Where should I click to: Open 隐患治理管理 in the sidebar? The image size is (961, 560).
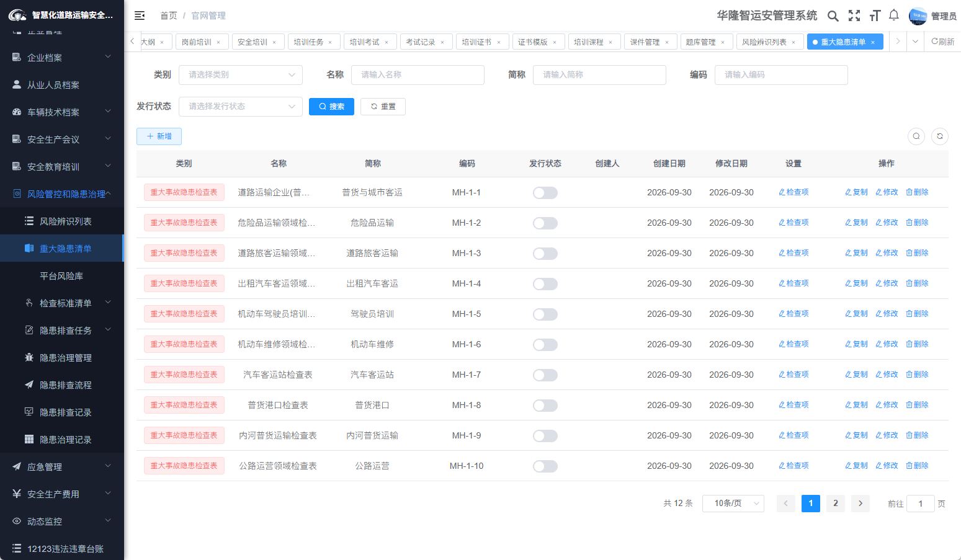[x=62, y=358]
